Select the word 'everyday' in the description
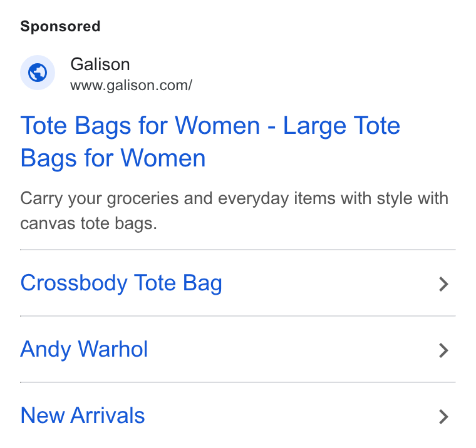The image size is (476, 448). [253, 199]
